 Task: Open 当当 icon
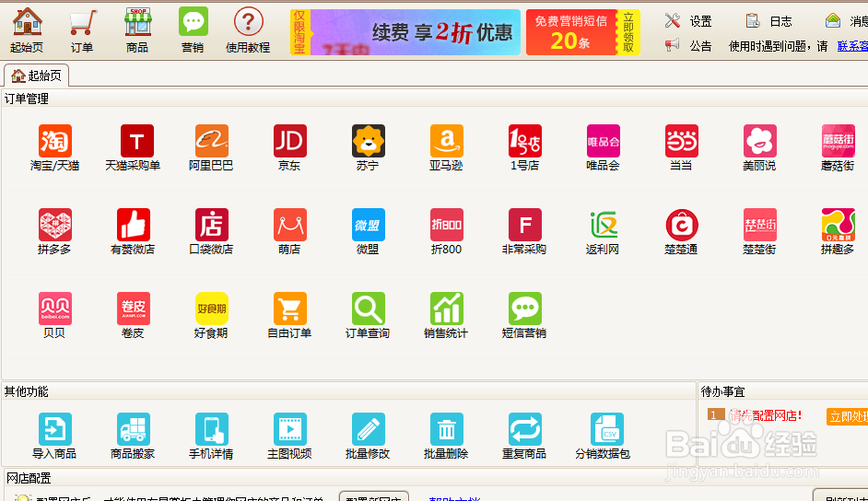(682, 147)
